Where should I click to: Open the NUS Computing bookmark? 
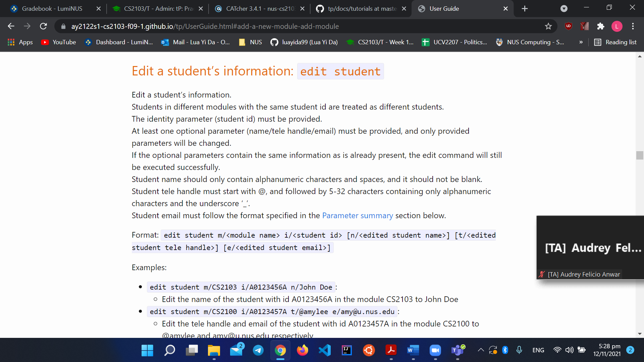(x=530, y=42)
